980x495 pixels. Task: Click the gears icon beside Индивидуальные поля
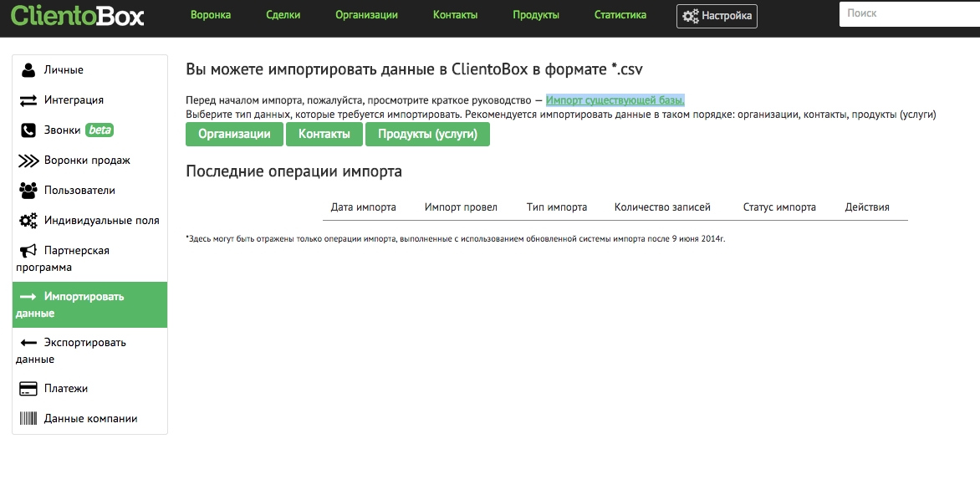(28, 221)
